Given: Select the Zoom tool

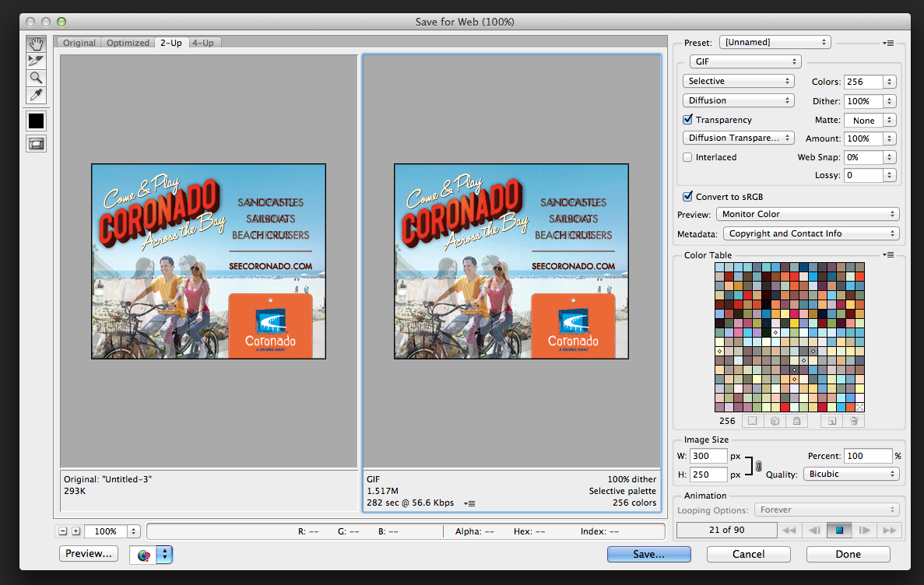Looking at the screenshot, I should (x=36, y=77).
